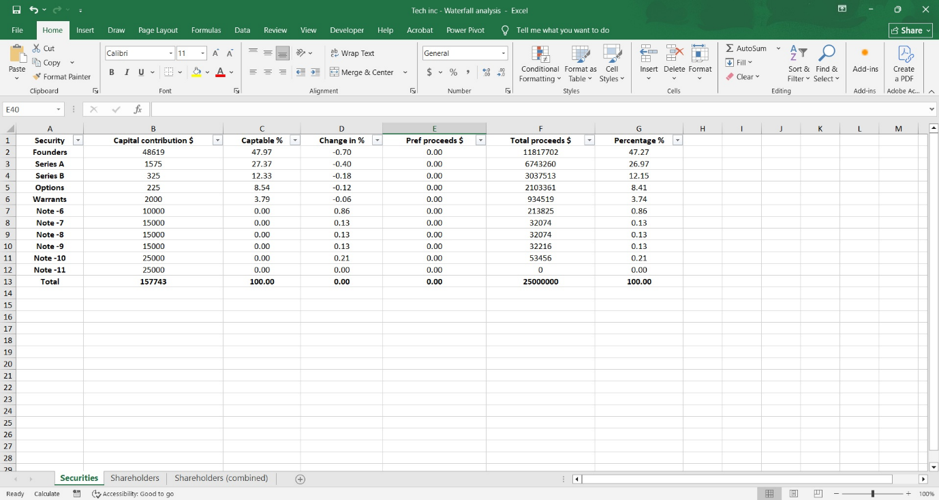The height and width of the screenshot is (500, 939).
Task: Open Capital contribution $ filter dropdown
Action: (217, 140)
